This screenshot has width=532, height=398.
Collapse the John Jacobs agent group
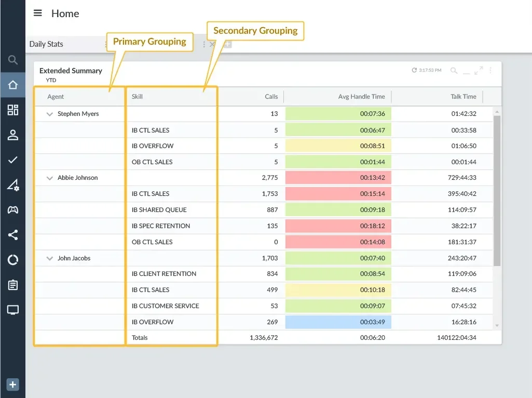pyautogui.click(x=50, y=259)
